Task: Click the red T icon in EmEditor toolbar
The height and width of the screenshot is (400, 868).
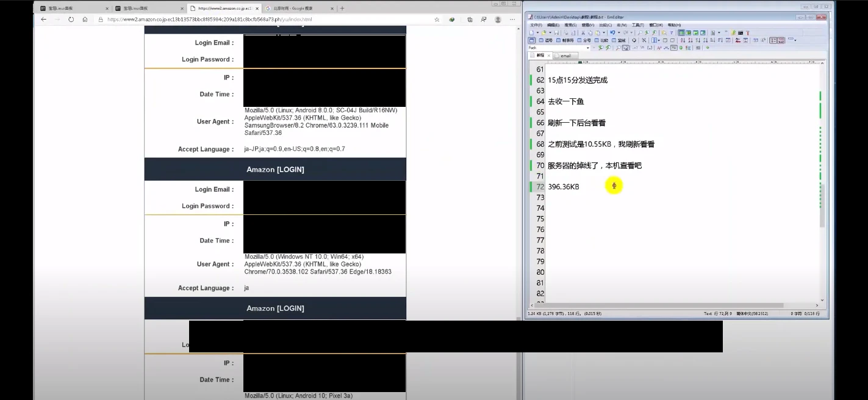Action: pos(748,33)
